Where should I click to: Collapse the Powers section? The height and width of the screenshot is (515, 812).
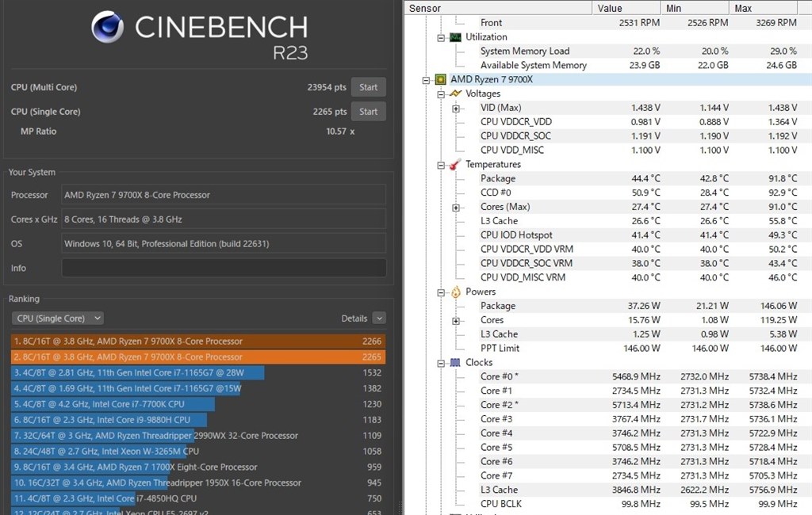pyautogui.click(x=441, y=292)
